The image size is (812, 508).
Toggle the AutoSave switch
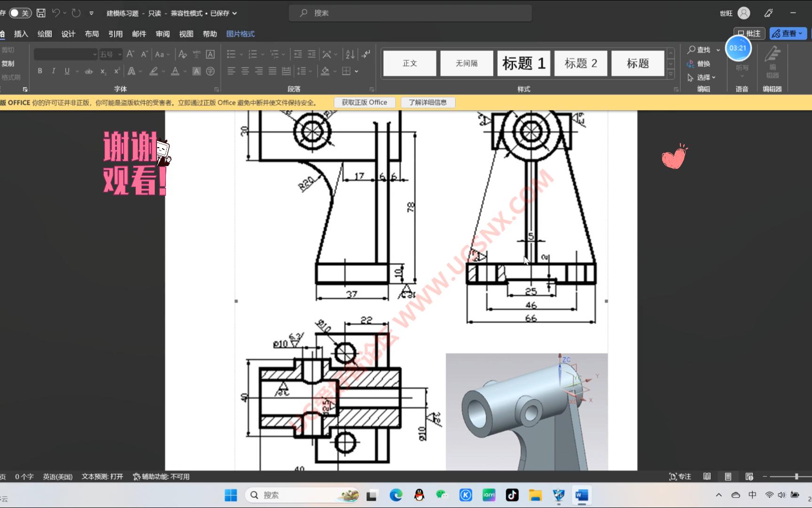[x=20, y=13]
